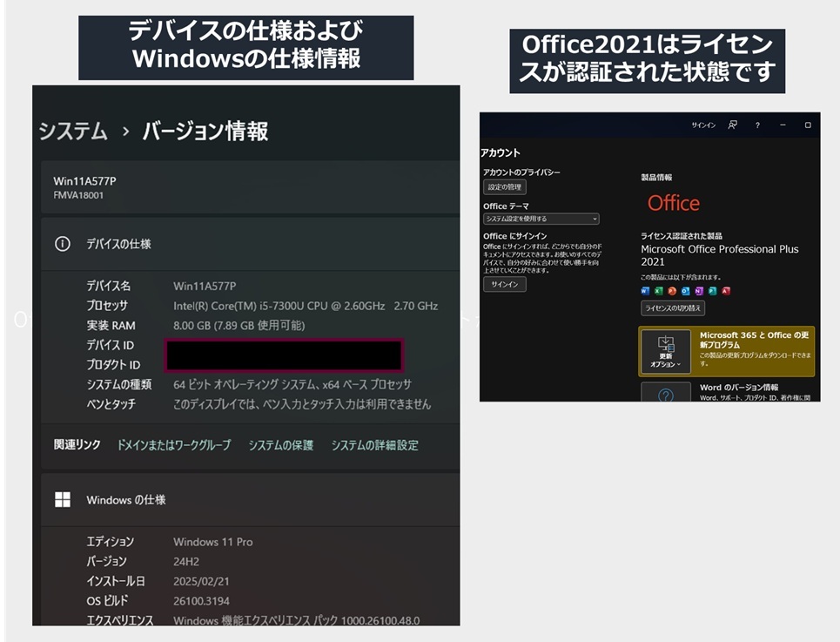Click the Windows 11 Pro edition value
This screenshot has height=642, width=840.
212,542
